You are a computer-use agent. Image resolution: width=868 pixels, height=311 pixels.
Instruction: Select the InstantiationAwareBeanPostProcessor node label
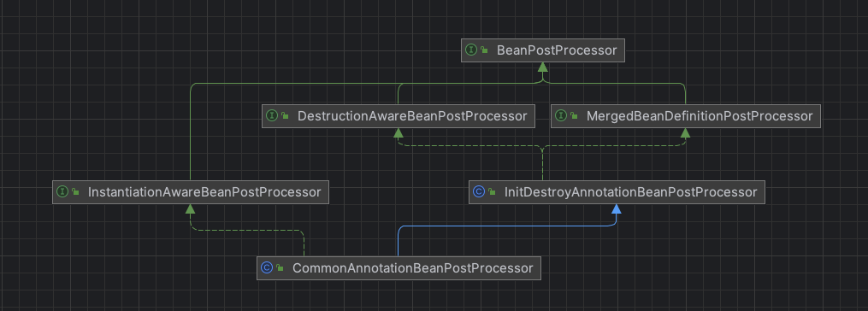point(204,192)
